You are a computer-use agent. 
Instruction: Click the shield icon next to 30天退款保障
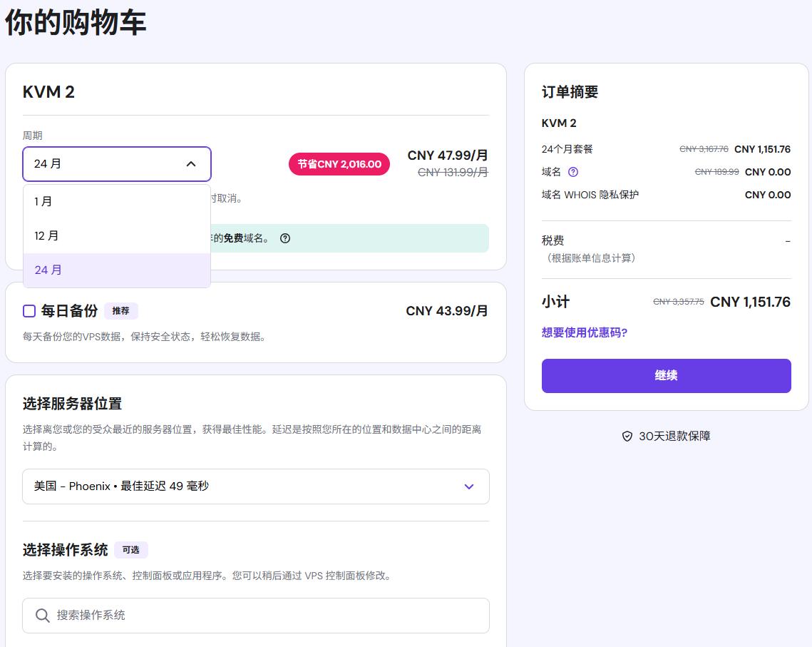[627, 436]
